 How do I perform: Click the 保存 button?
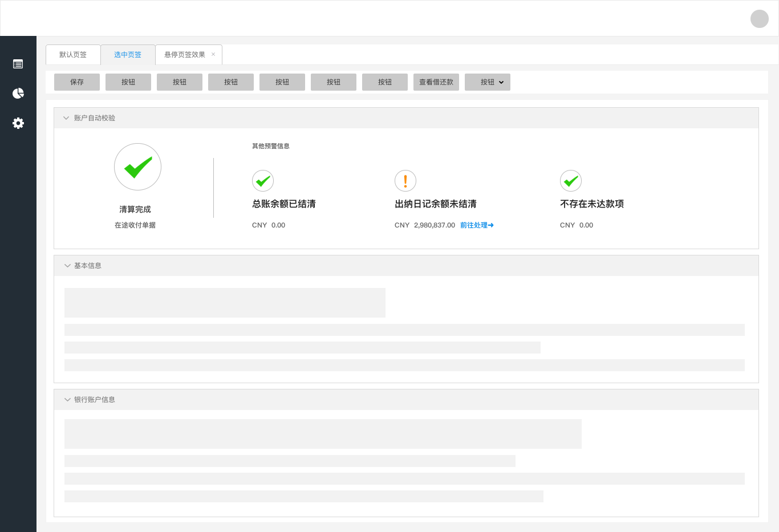(x=77, y=82)
